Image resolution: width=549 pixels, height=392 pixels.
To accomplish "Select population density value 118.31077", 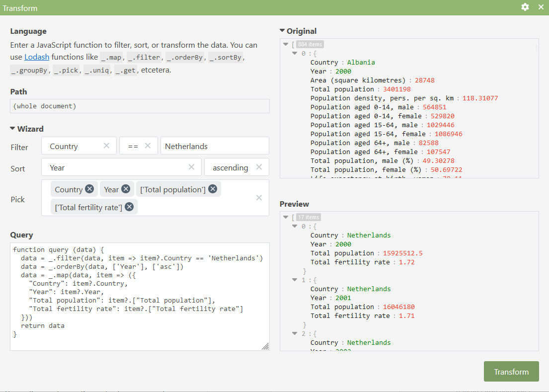I will point(480,98).
